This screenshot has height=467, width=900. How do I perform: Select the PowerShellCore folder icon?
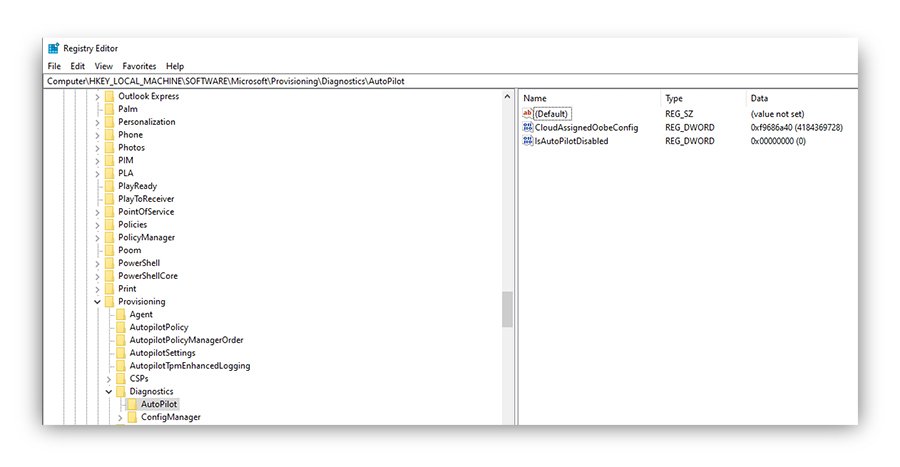tap(109, 276)
